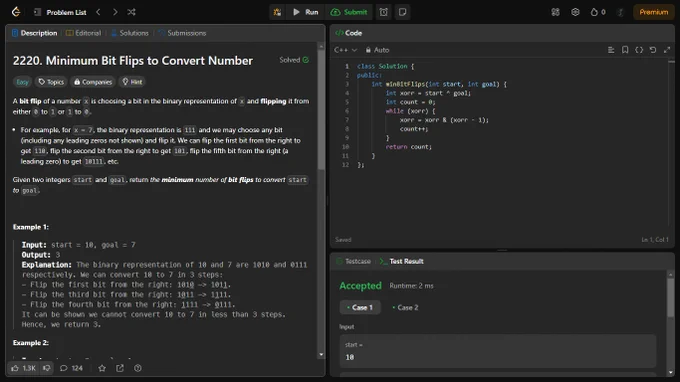Submit the solution

click(349, 12)
